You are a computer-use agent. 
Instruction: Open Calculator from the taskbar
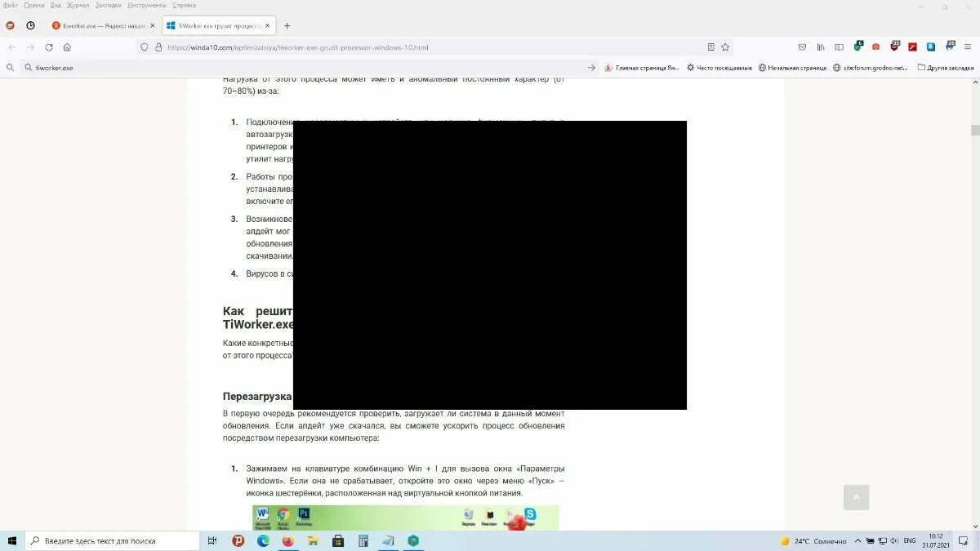click(x=363, y=540)
